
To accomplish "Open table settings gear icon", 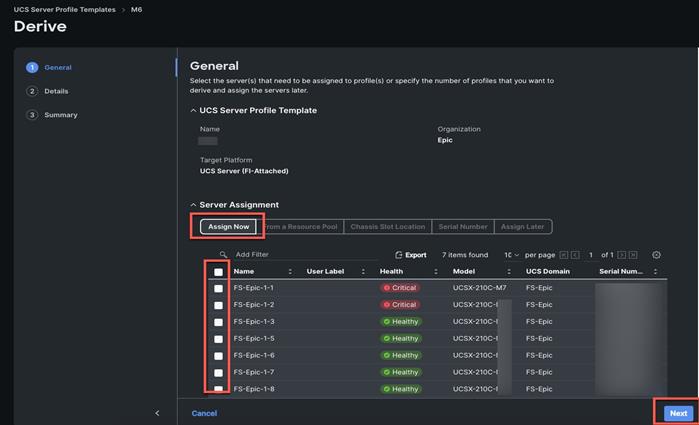I will click(656, 255).
